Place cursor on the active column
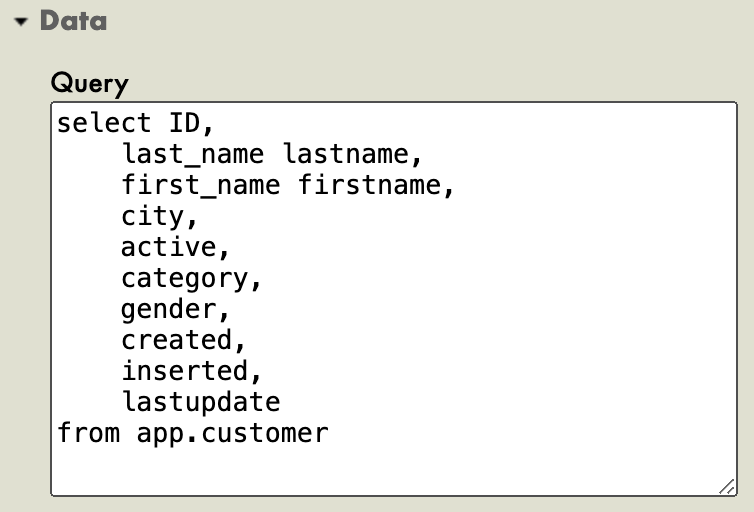The image size is (754, 512). 169,247
